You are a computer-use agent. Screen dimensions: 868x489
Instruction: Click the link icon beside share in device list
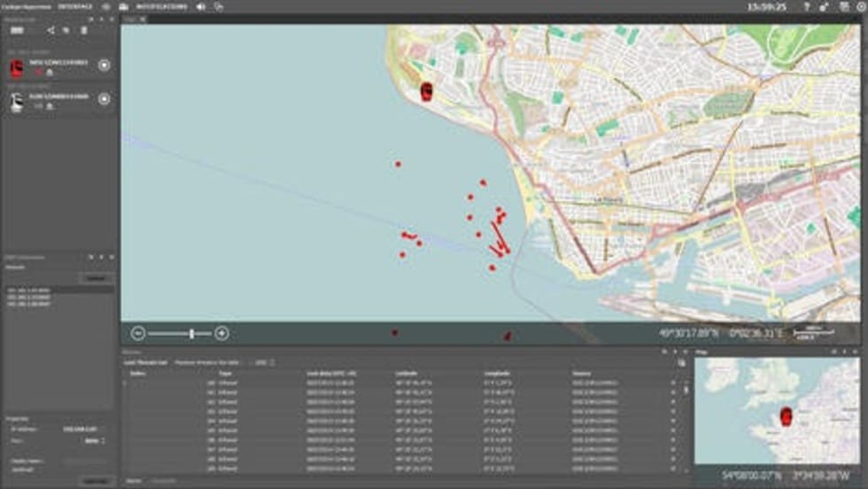66,30
